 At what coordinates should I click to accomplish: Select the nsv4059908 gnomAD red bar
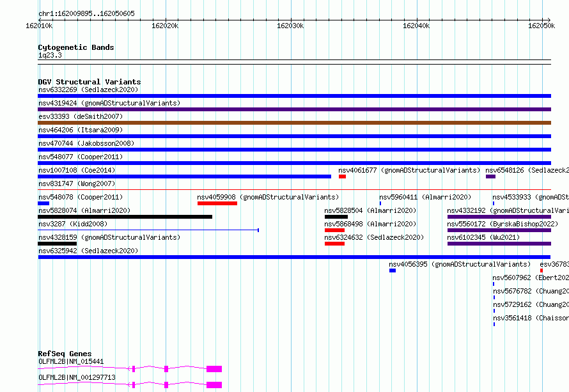(217, 203)
